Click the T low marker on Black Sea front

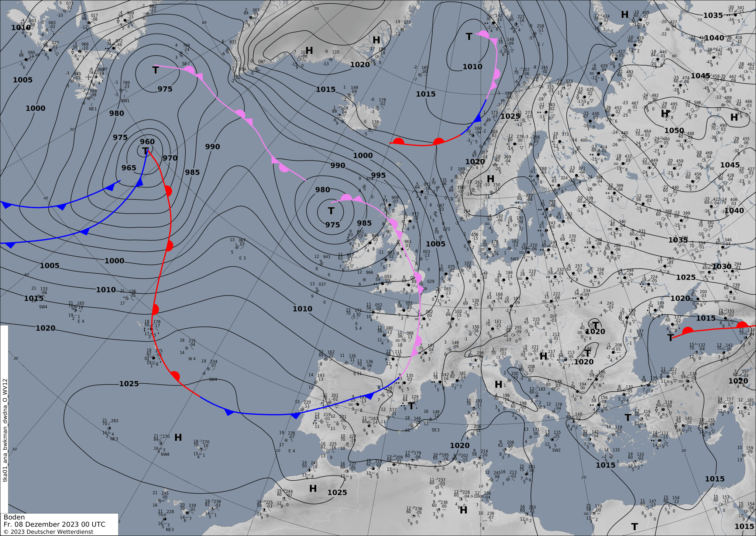[670, 338]
